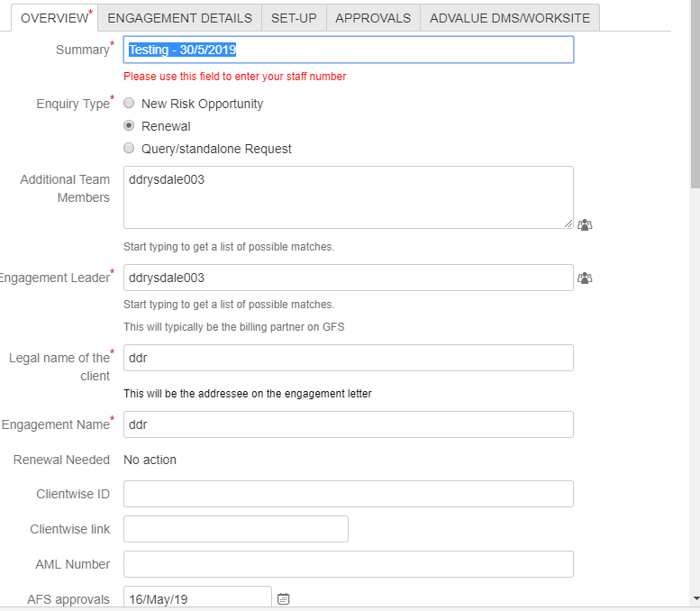Image resolution: width=700 pixels, height=611 pixels.
Task: Go to the Set-Up tab
Action: pyautogui.click(x=294, y=18)
